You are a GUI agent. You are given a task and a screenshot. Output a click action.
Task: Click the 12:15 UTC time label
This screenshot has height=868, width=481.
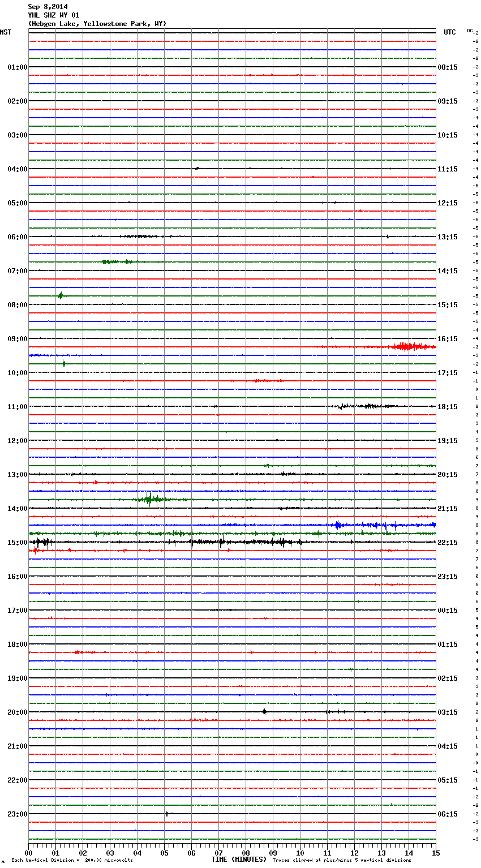[x=448, y=203]
